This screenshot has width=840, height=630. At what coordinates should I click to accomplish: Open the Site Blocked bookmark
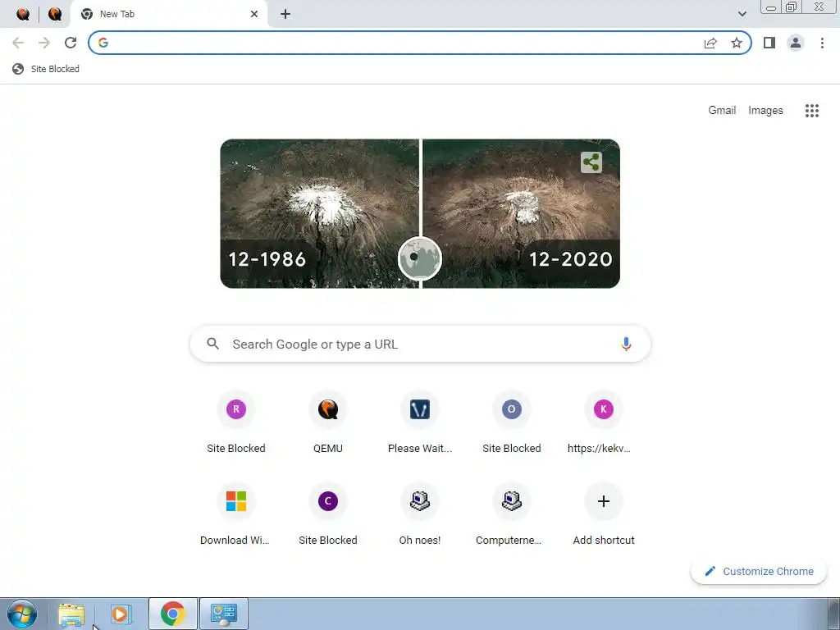(x=46, y=69)
